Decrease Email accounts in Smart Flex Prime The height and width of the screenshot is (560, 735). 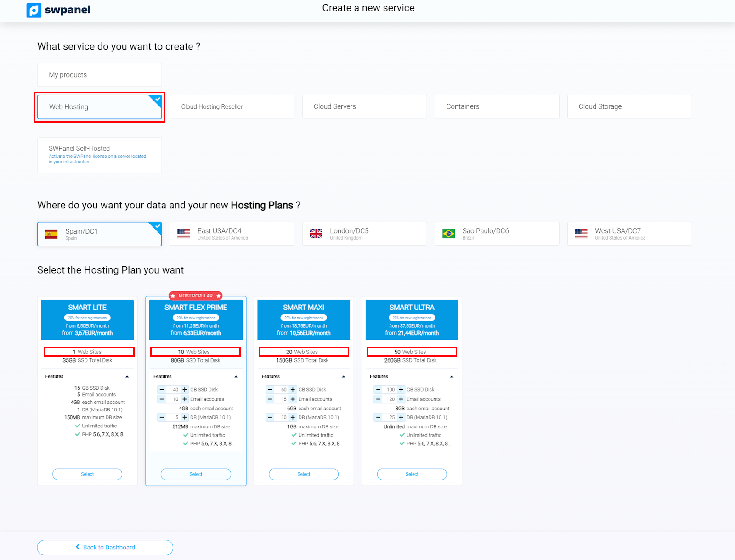pos(162,399)
